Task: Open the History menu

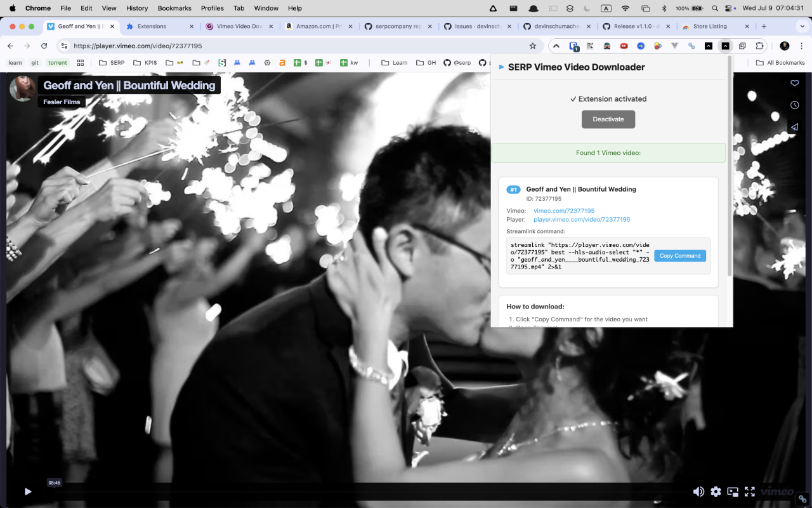Action: tap(137, 8)
